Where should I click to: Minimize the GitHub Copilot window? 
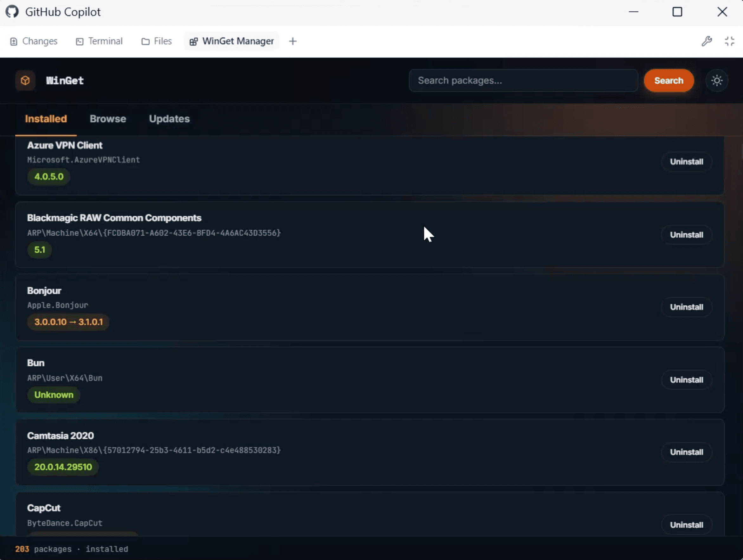tap(634, 12)
